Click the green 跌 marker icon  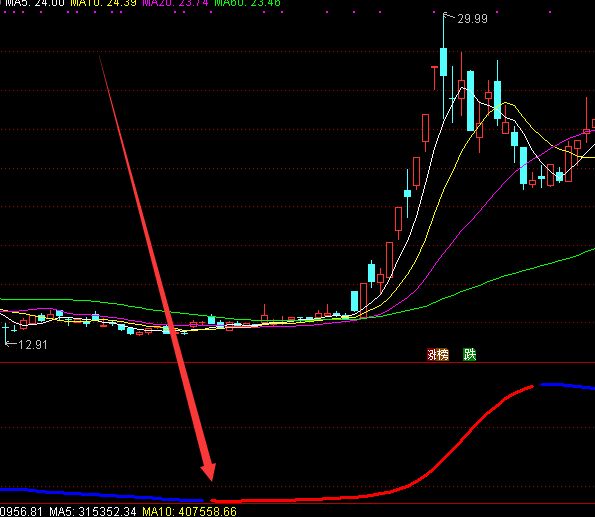tap(469, 355)
